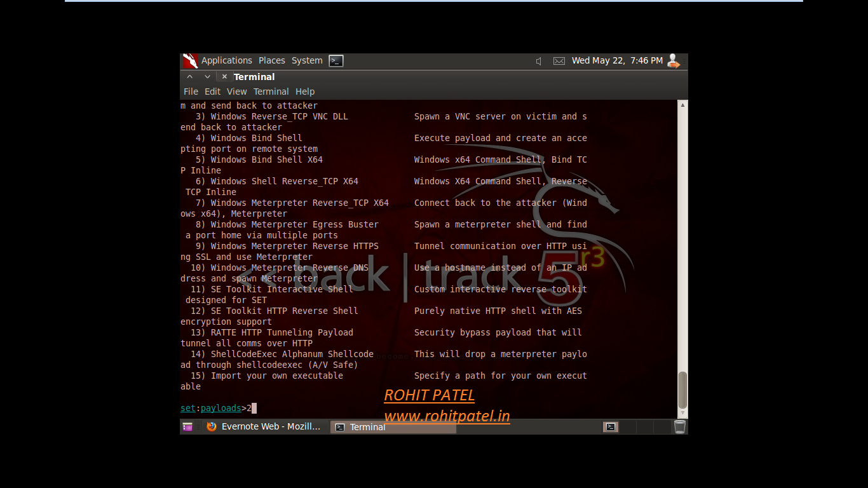Image resolution: width=868 pixels, height=488 pixels.
Task: Click the terminal scrollbar thumb
Action: point(683,390)
